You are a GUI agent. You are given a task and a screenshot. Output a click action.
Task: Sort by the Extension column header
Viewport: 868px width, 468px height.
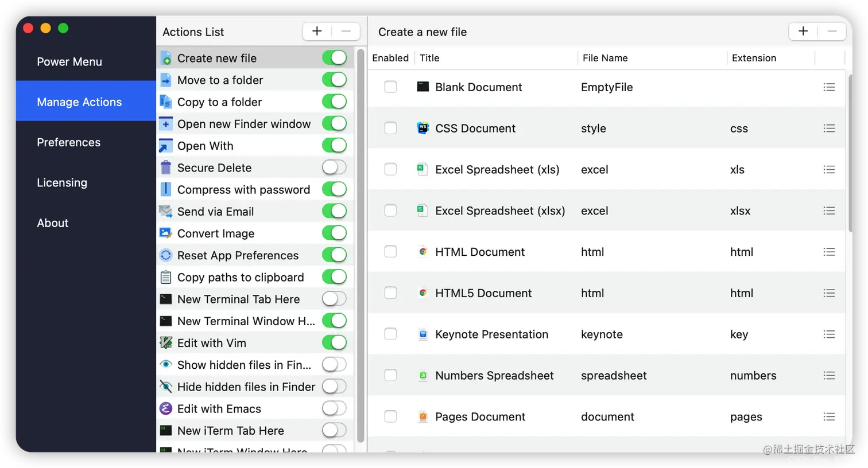coord(771,58)
